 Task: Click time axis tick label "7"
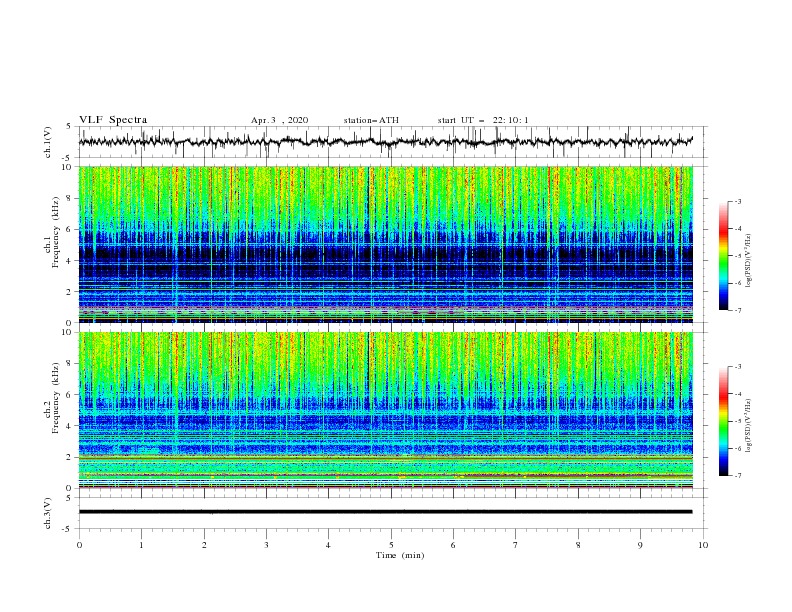pyautogui.click(x=516, y=545)
